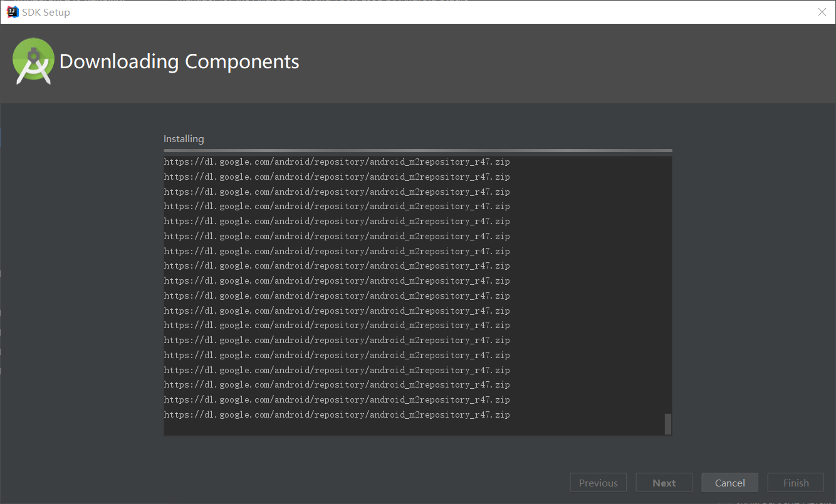The height and width of the screenshot is (504, 836).
Task: Click the Finish button
Action: pyautogui.click(x=795, y=483)
